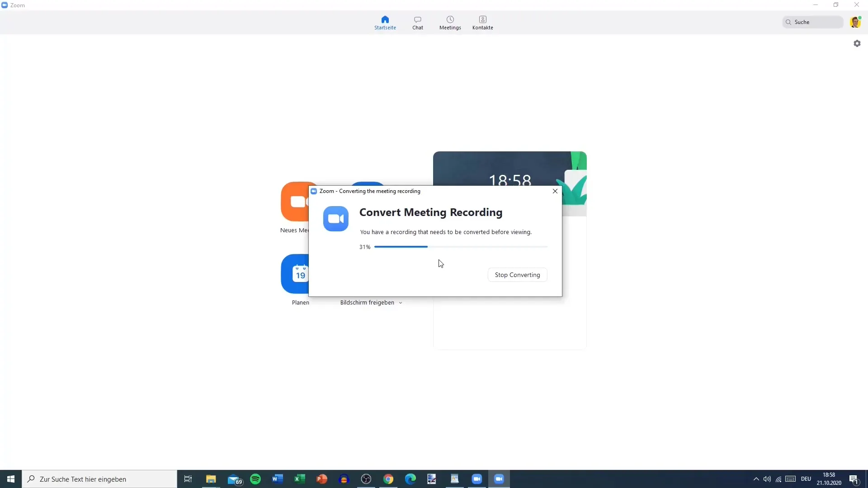Toggle Windows Task View button
This screenshot has height=488, width=868.
pyautogui.click(x=188, y=479)
